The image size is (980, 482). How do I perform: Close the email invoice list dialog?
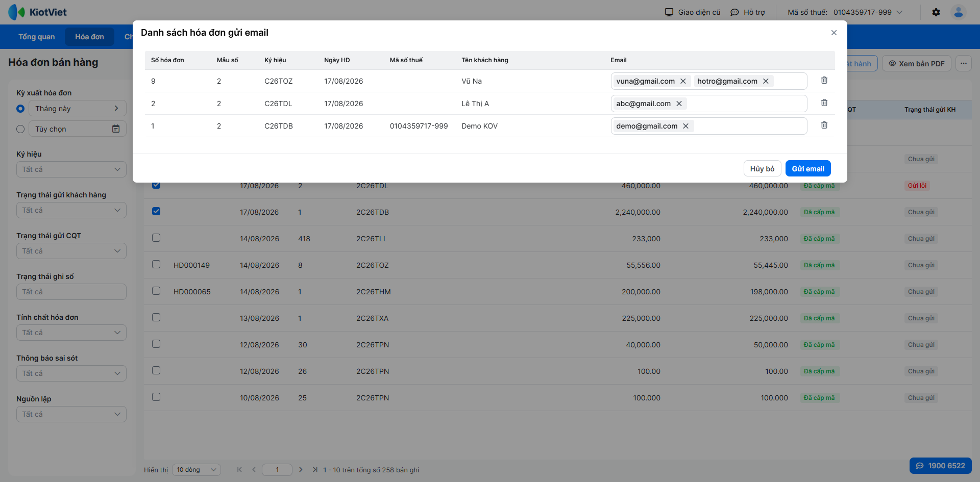(834, 33)
